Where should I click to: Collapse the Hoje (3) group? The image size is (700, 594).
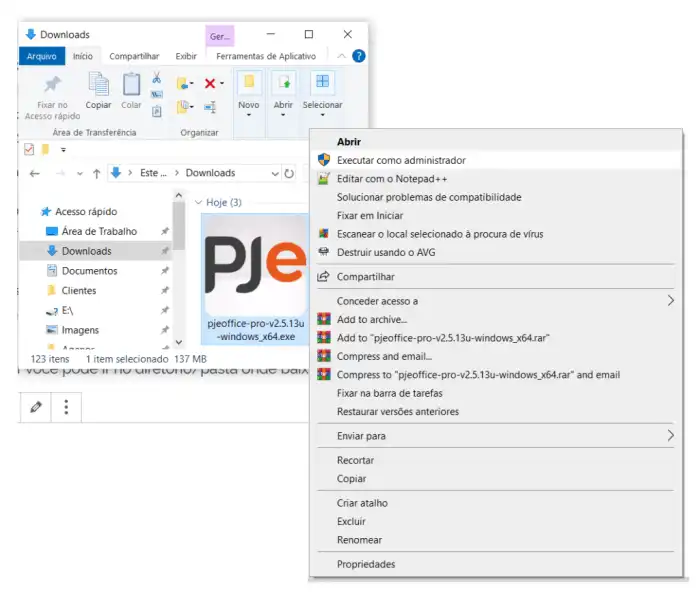(x=199, y=203)
